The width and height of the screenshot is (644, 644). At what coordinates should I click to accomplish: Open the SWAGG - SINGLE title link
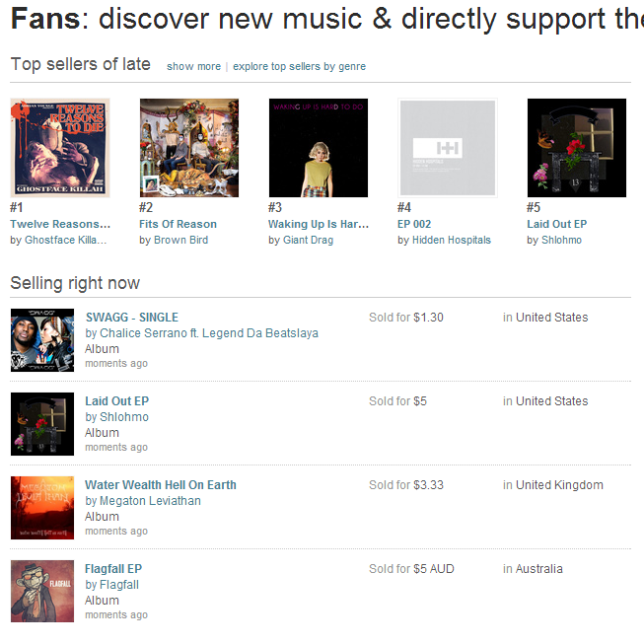pos(132,318)
